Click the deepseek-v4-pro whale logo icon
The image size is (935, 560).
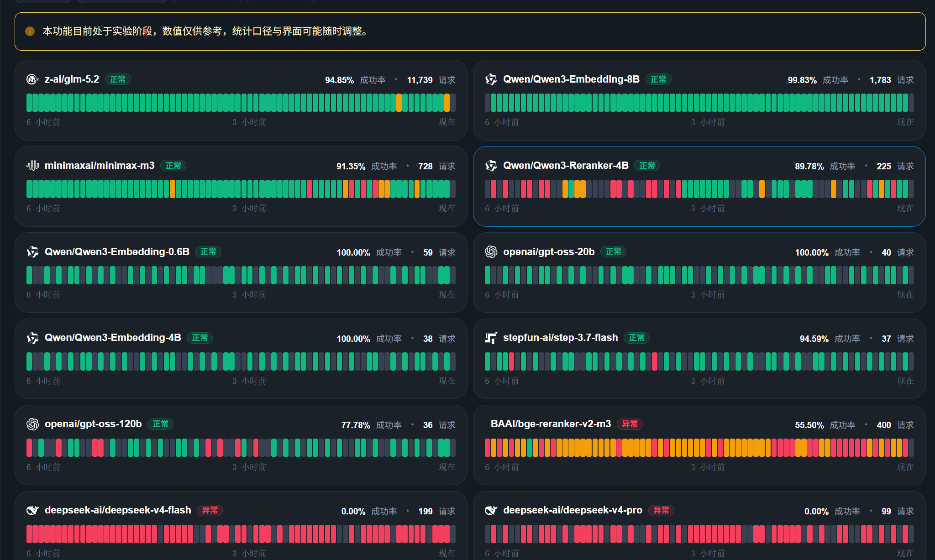pos(491,511)
